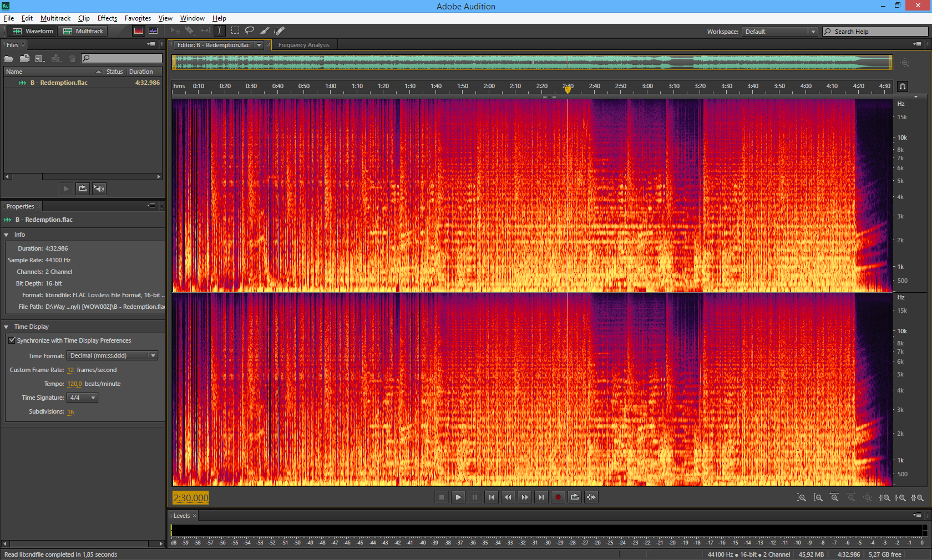
Task: Open the Effects menu
Action: 107,18
